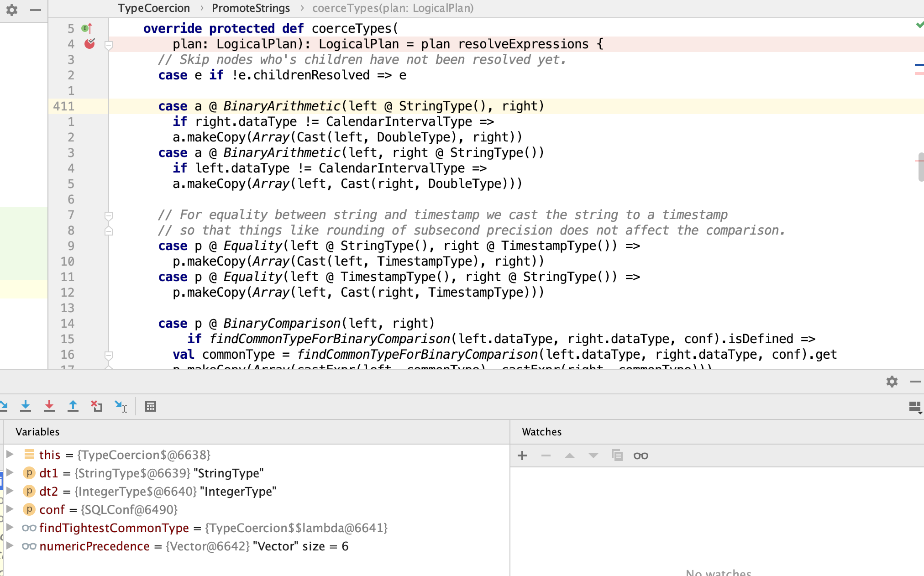Click the parameter icon beside conf
This screenshot has width=924, height=576.
(29, 509)
